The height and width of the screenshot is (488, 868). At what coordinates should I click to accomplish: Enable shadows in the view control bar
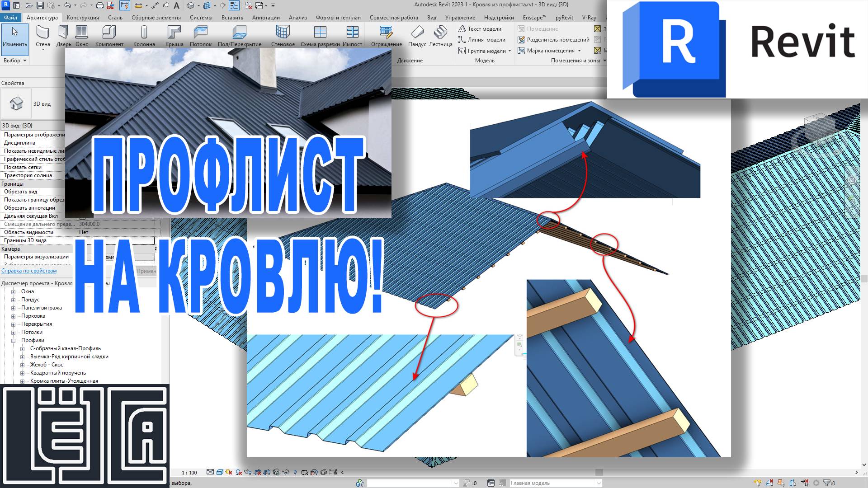[x=238, y=473]
